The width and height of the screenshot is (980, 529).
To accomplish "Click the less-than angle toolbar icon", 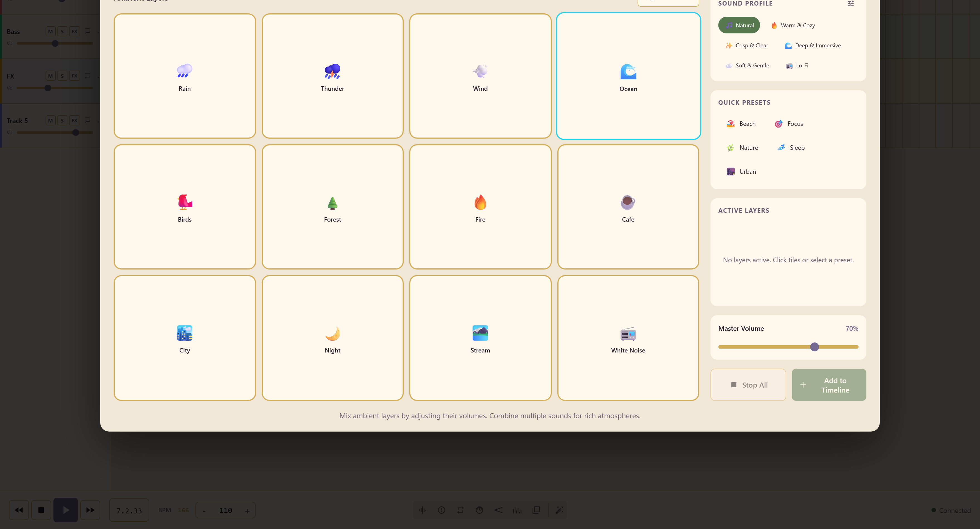I will (498, 510).
